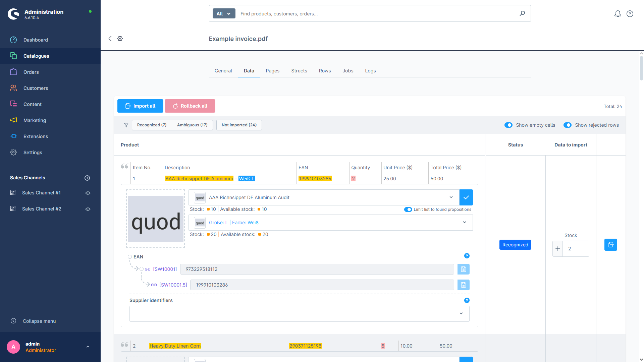Go back with the back arrow

[x=110, y=39]
